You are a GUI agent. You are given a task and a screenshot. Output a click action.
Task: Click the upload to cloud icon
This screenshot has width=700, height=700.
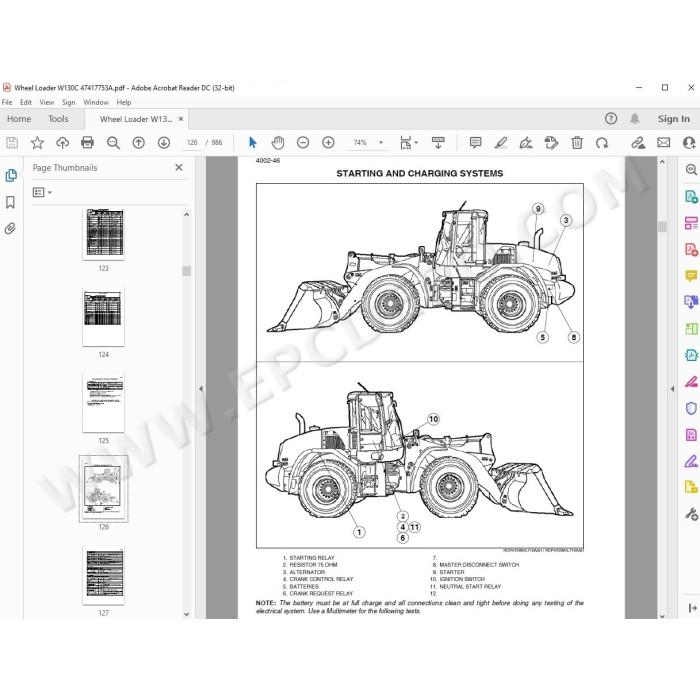click(x=62, y=143)
